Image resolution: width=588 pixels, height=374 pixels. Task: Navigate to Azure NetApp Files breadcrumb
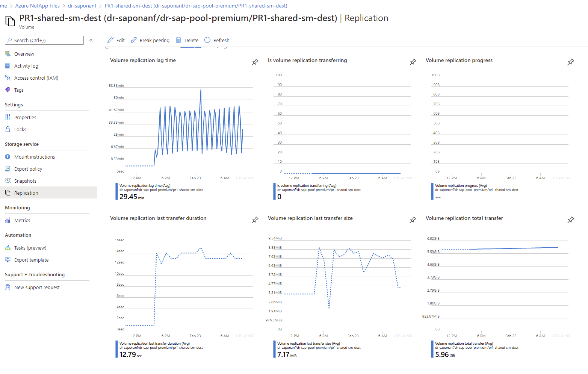point(37,6)
